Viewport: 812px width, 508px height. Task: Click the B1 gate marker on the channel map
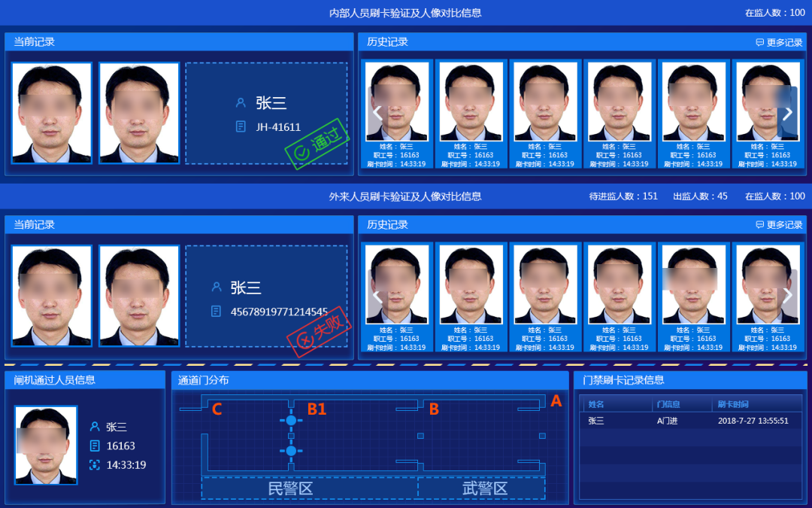coord(317,409)
